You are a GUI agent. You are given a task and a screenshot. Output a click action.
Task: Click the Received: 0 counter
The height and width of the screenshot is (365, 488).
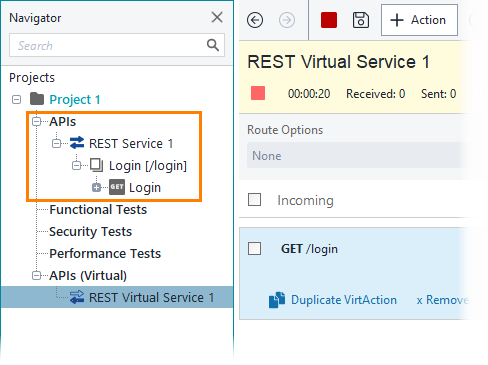click(376, 94)
